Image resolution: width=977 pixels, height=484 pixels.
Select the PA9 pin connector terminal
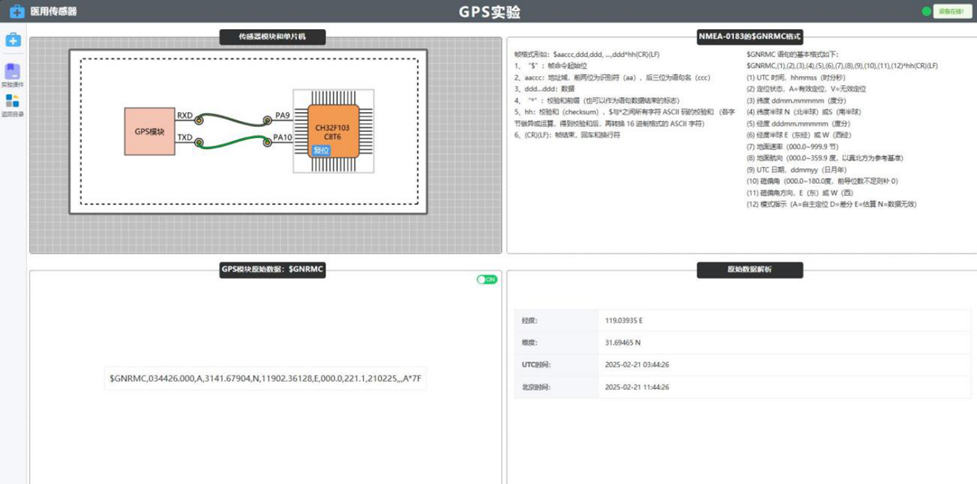point(265,120)
